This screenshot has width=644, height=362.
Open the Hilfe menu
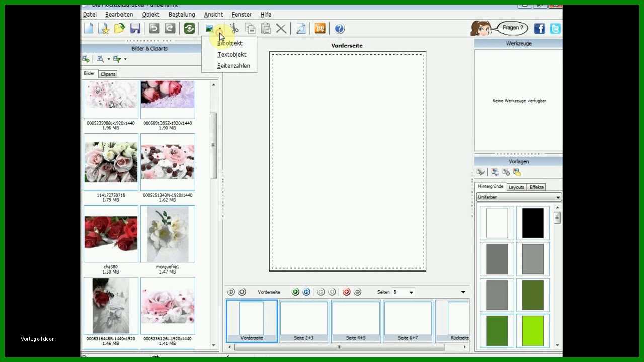[x=266, y=15]
